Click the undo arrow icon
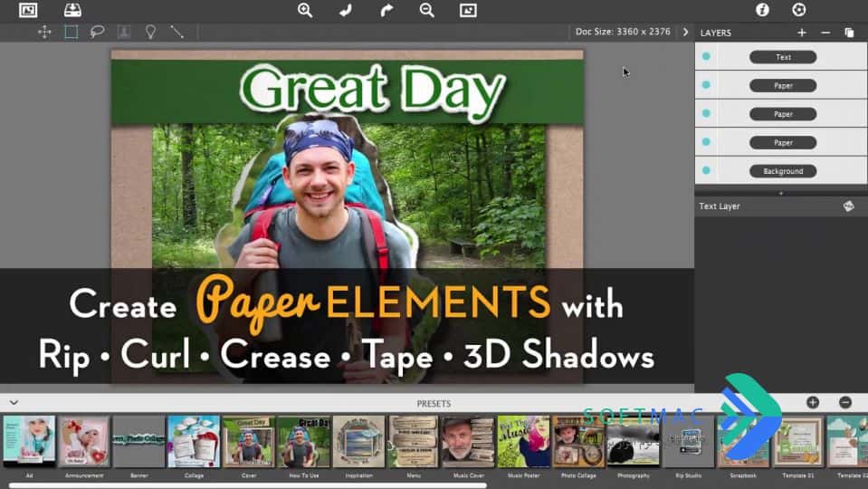 [x=346, y=10]
